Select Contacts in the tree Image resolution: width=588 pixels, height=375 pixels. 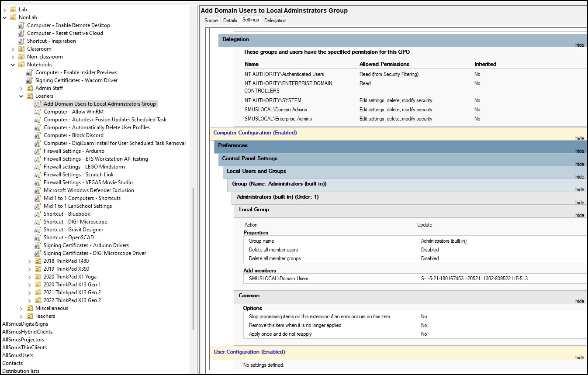point(12,363)
